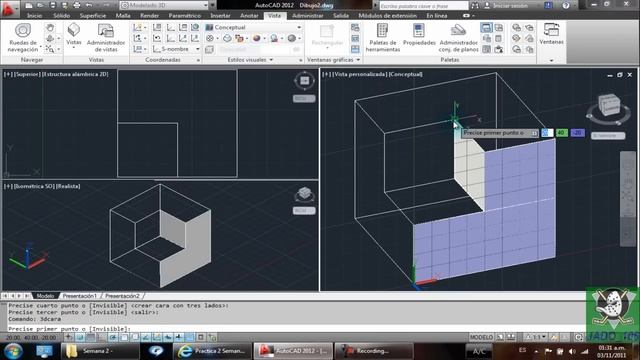
Task: Click the Undo arrow in quick access toolbar
Action: (89, 6)
